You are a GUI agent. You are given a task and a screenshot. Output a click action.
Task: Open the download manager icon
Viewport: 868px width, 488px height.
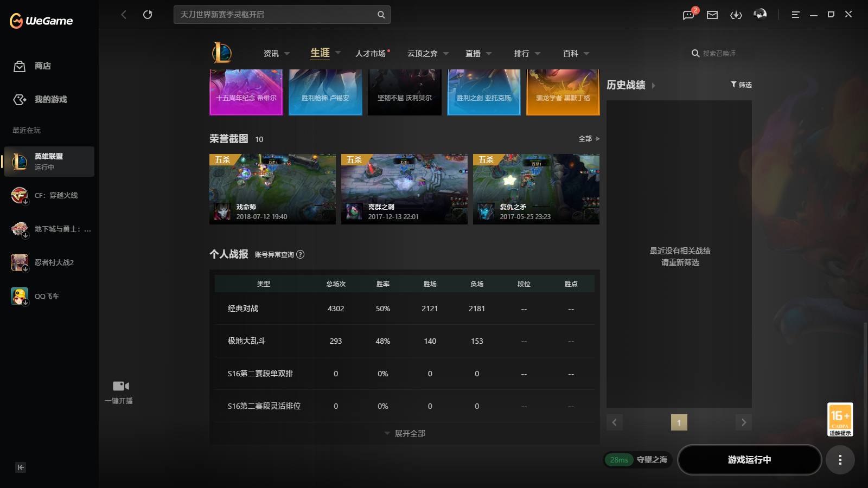coord(736,15)
